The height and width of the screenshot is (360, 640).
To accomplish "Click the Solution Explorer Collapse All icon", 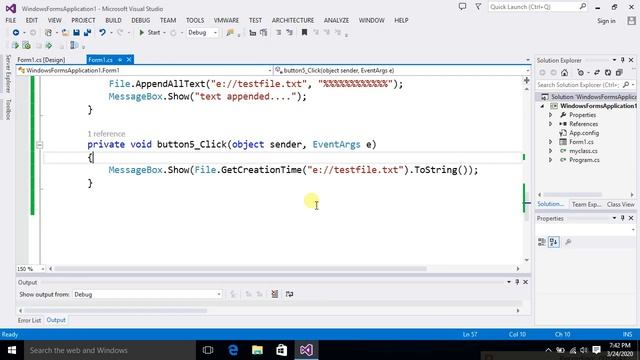I will pos(619,73).
